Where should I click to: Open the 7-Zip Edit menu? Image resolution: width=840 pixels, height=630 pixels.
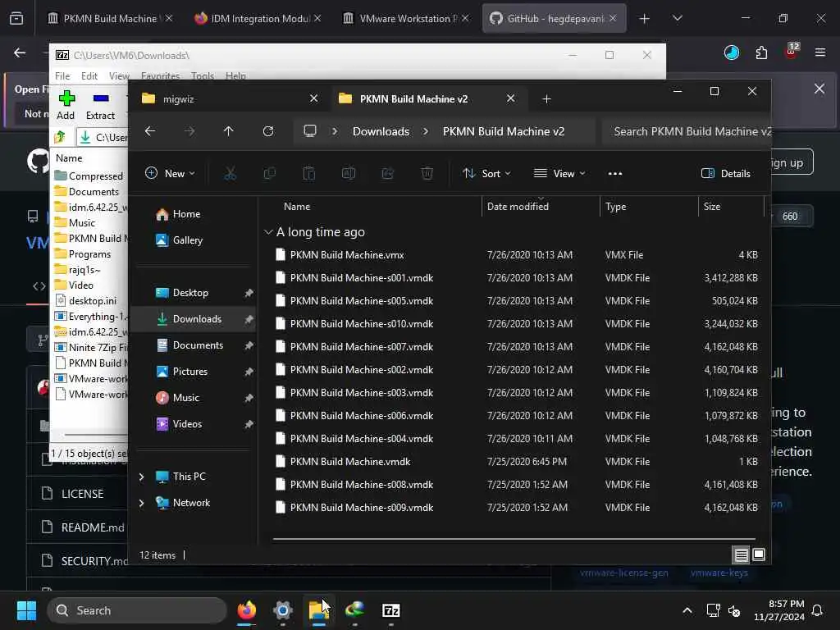click(89, 76)
